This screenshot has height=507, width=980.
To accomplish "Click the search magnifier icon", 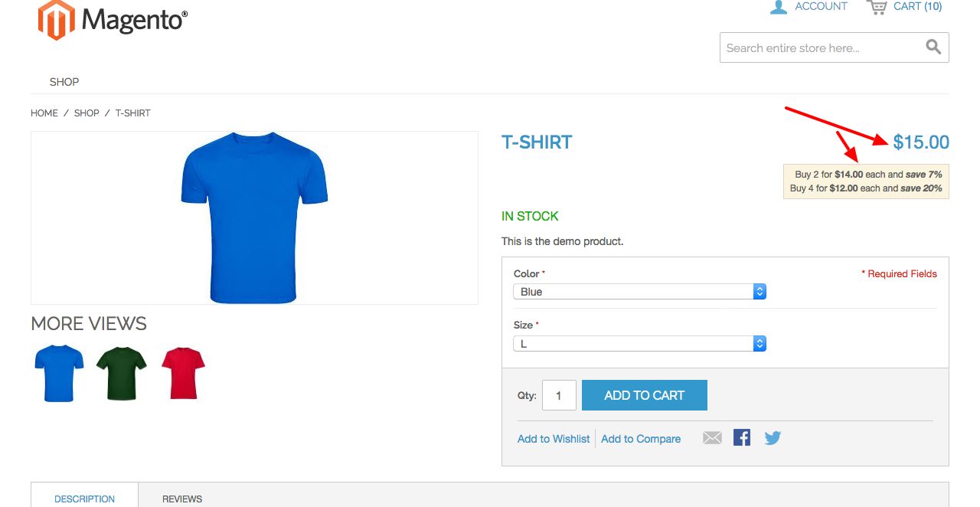I will pyautogui.click(x=933, y=47).
